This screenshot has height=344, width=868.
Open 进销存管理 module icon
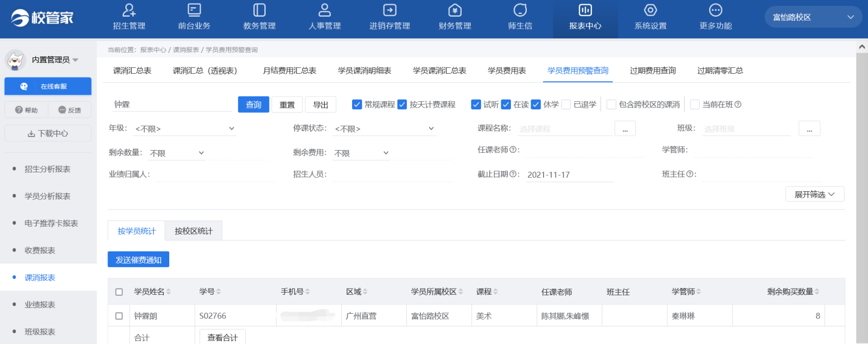click(390, 10)
